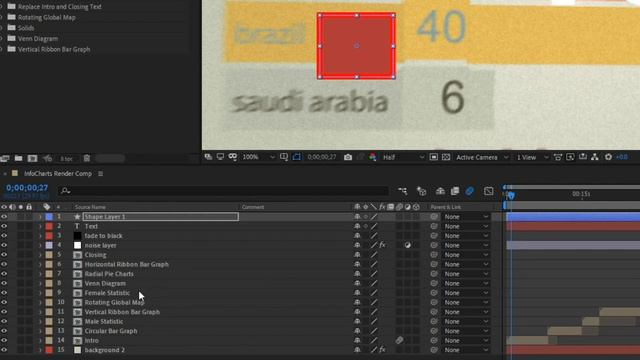The height and width of the screenshot is (360, 640).
Task: Enable Frame Blending for the composition
Action: coord(455,191)
